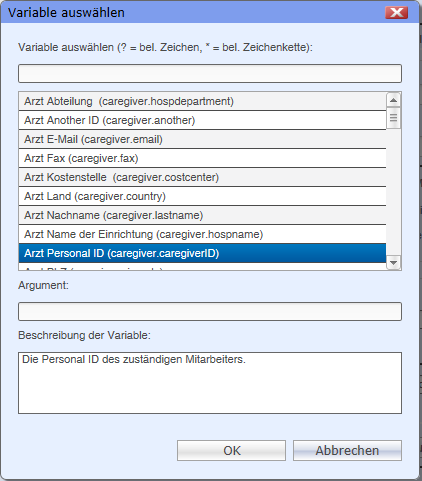Focus the variable search input field
The image size is (422, 481).
[x=210, y=74]
